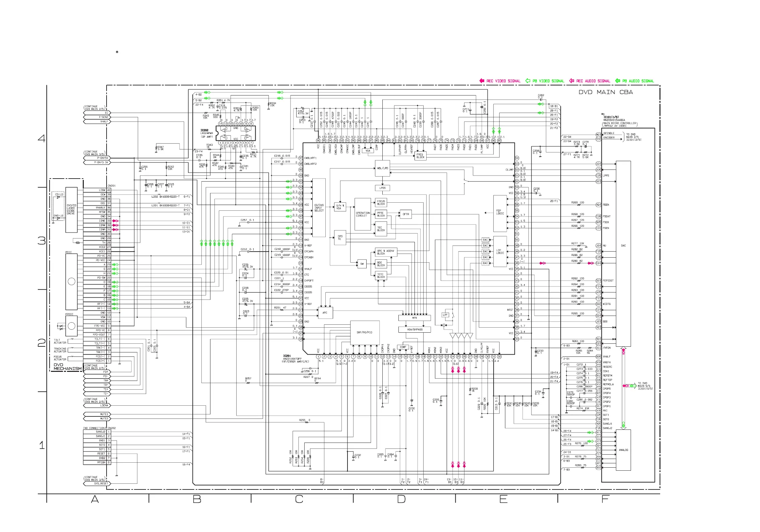
Task: Click the ANALOG block in IC101
Action: [x=623, y=450]
